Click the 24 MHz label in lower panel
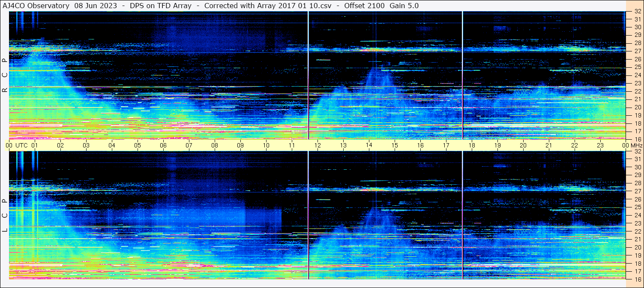 point(637,215)
